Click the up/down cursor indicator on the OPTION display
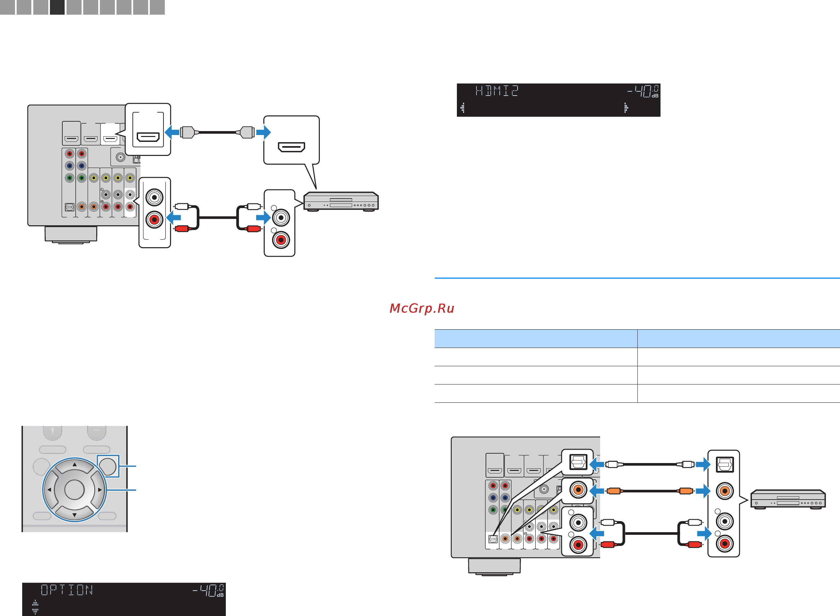Screen dimensions: 840x616 tap(35, 607)
